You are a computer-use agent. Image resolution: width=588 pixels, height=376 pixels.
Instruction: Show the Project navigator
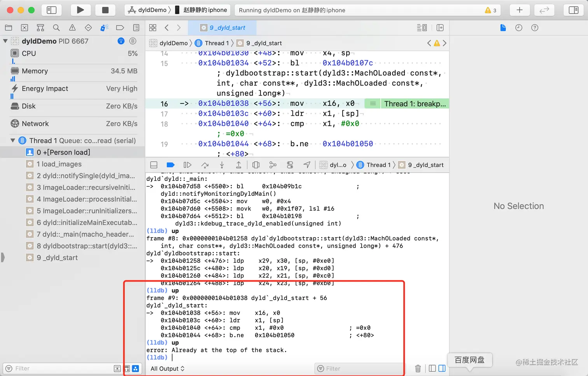point(9,28)
